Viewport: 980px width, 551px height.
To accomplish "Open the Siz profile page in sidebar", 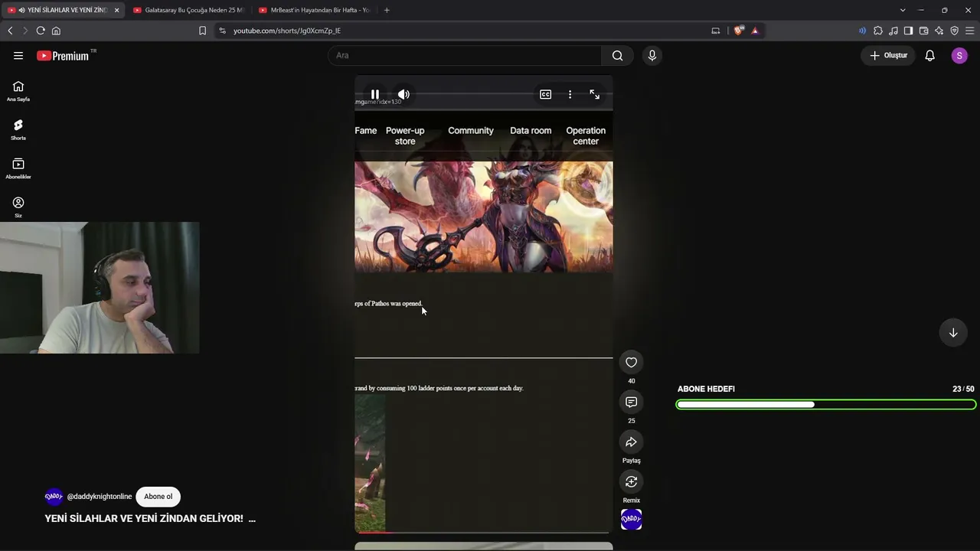I will 18,207.
